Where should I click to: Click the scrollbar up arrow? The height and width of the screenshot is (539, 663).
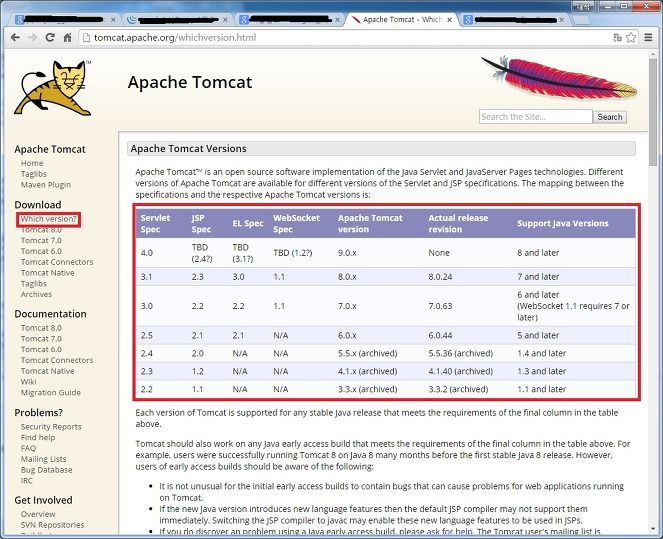point(654,53)
